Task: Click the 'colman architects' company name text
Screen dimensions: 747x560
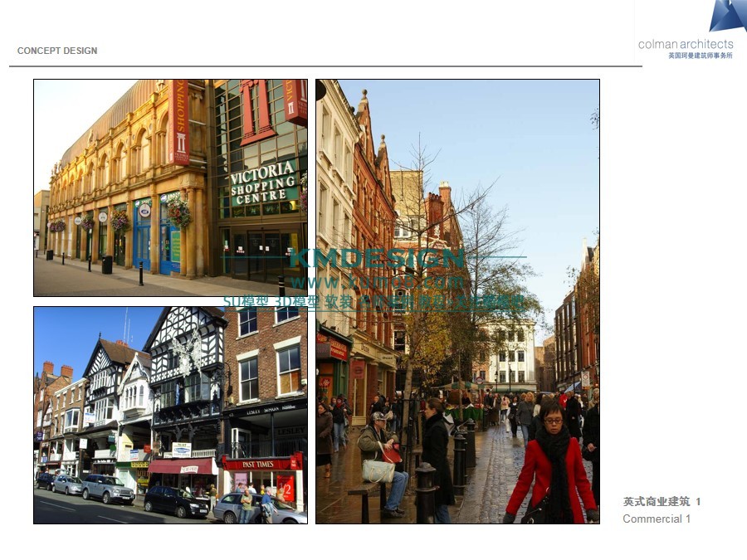Action: [x=686, y=44]
